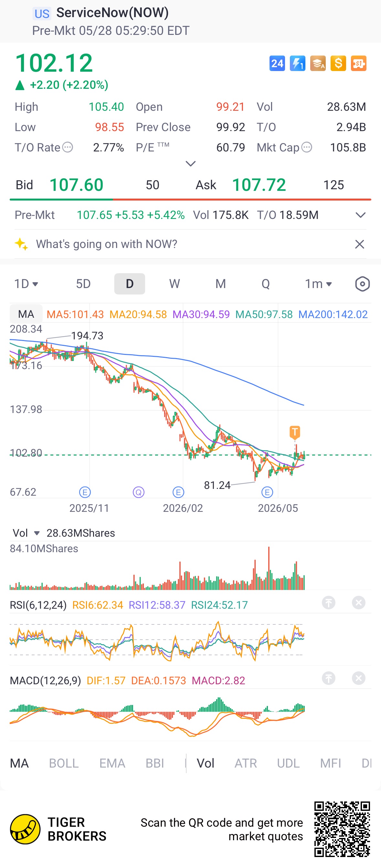The height and width of the screenshot is (868, 381).
Task: Tap What's going on with NOW
Action: (x=107, y=244)
